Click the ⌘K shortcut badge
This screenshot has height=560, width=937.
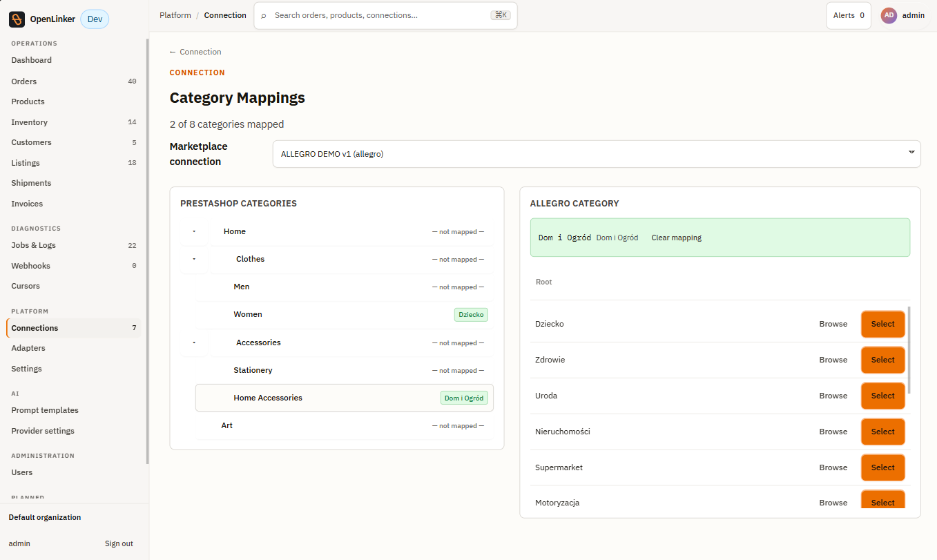501,15
